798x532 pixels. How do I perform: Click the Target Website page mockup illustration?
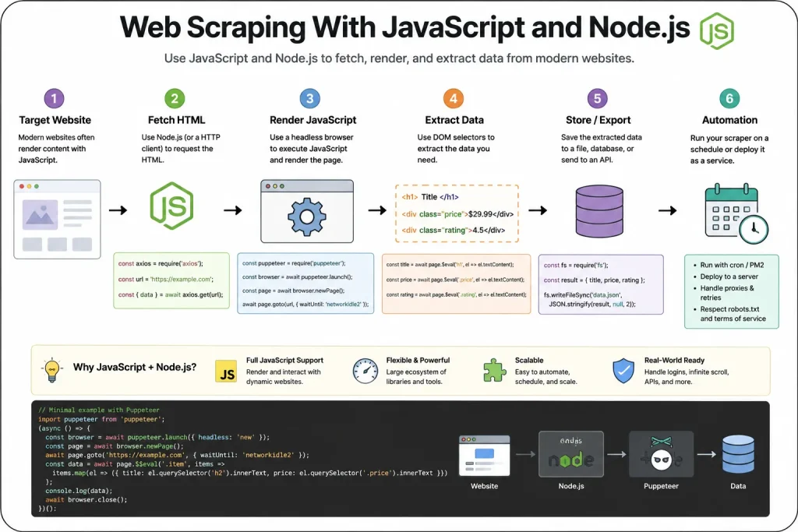pyautogui.click(x=57, y=219)
